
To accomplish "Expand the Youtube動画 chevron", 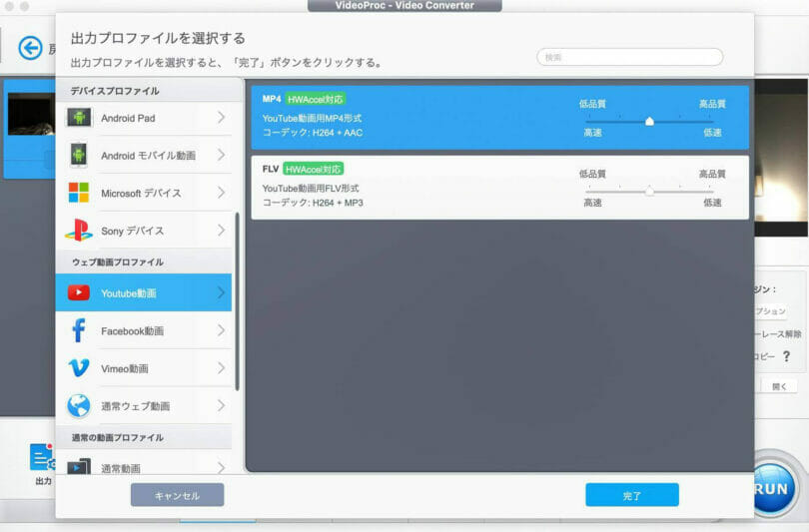I will [222, 292].
